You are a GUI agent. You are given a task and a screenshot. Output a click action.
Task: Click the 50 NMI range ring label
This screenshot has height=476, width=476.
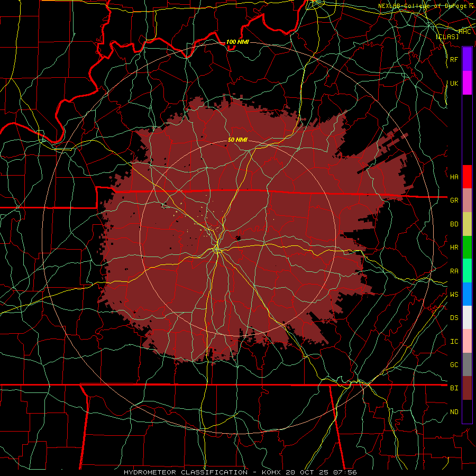tap(237, 140)
